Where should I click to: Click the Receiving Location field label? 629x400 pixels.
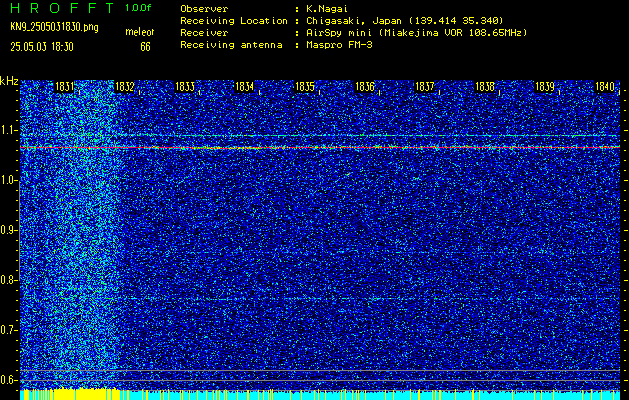tap(234, 21)
